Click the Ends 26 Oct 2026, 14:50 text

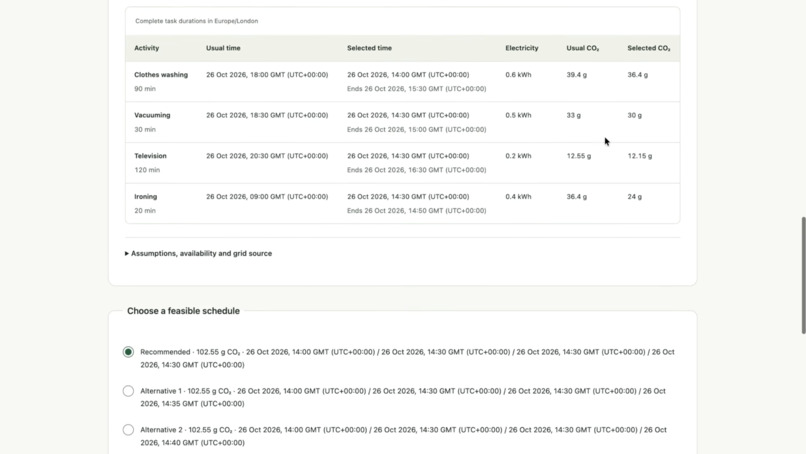[x=416, y=210]
